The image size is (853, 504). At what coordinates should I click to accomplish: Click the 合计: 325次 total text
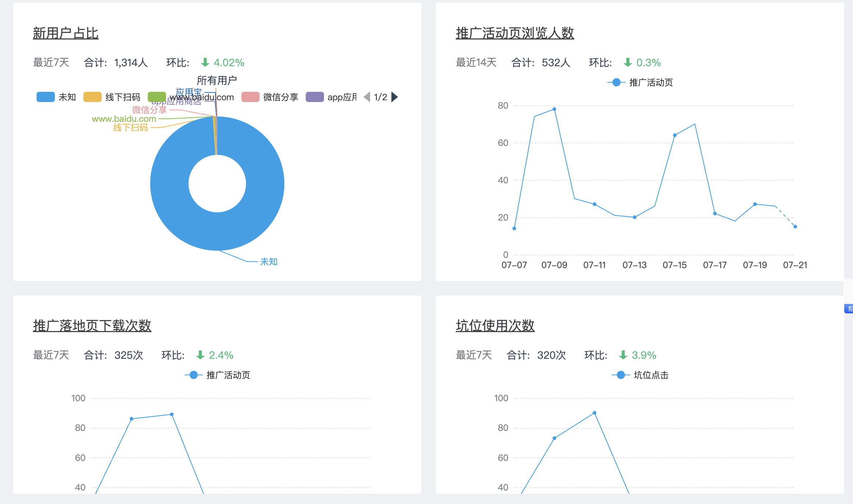[113, 355]
